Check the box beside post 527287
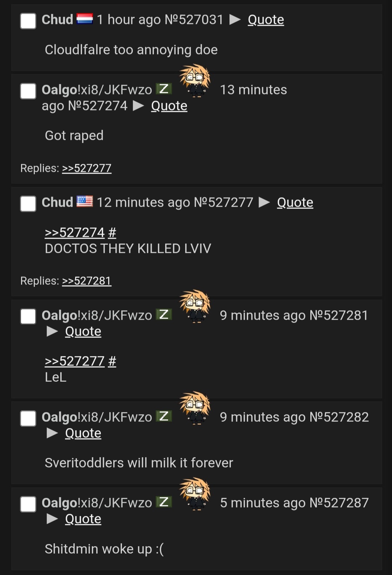392x575 pixels. click(x=28, y=504)
